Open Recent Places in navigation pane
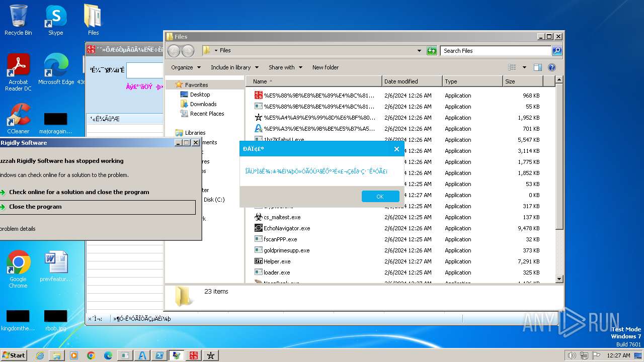The height and width of the screenshot is (362, 644). click(x=207, y=114)
